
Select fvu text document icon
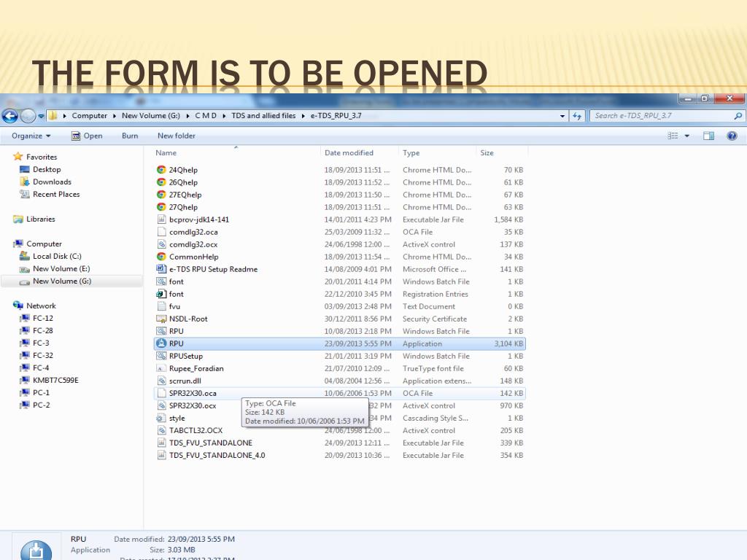click(x=161, y=306)
